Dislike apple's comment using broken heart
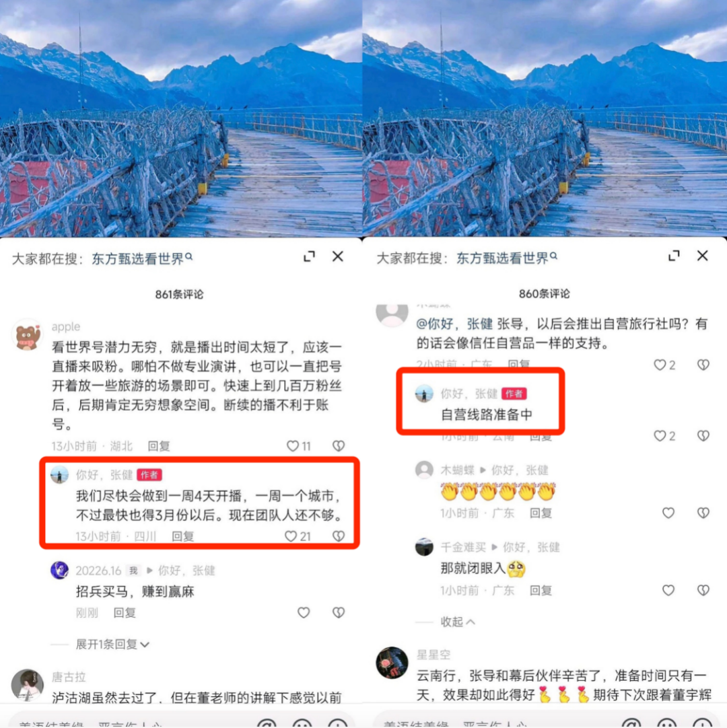This screenshot has width=727, height=728. click(339, 445)
